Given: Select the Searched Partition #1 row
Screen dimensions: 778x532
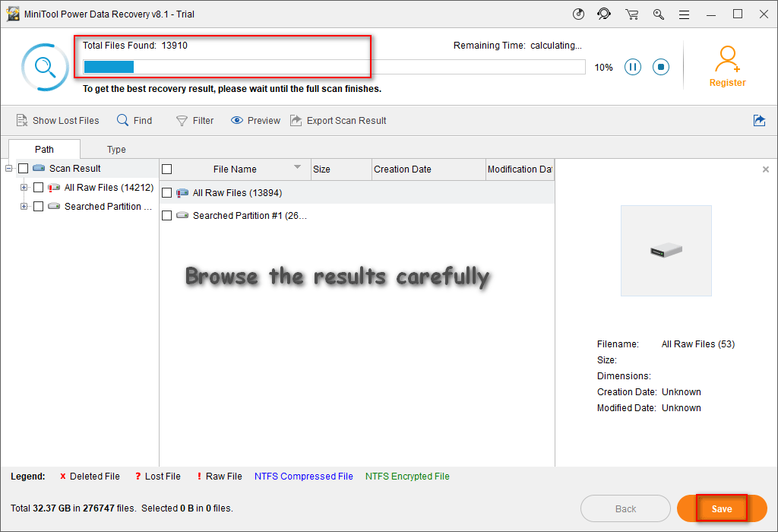Looking at the screenshot, I should [357, 215].
